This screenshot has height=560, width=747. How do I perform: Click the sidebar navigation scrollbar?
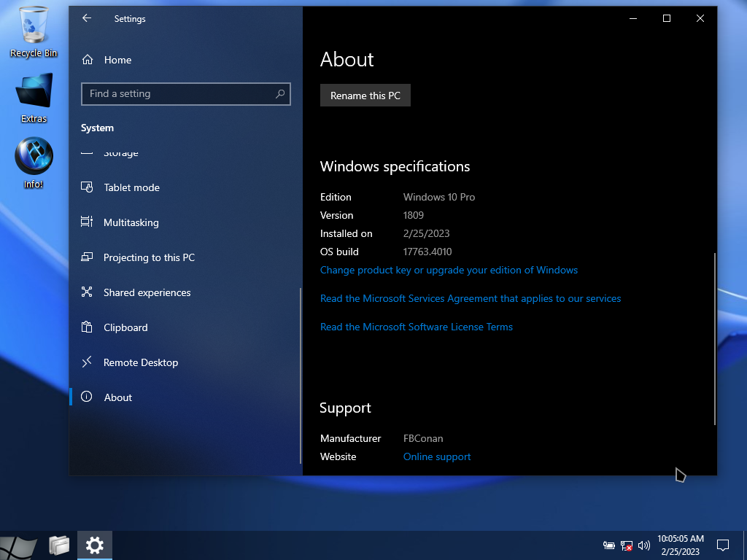click(301, 376)
